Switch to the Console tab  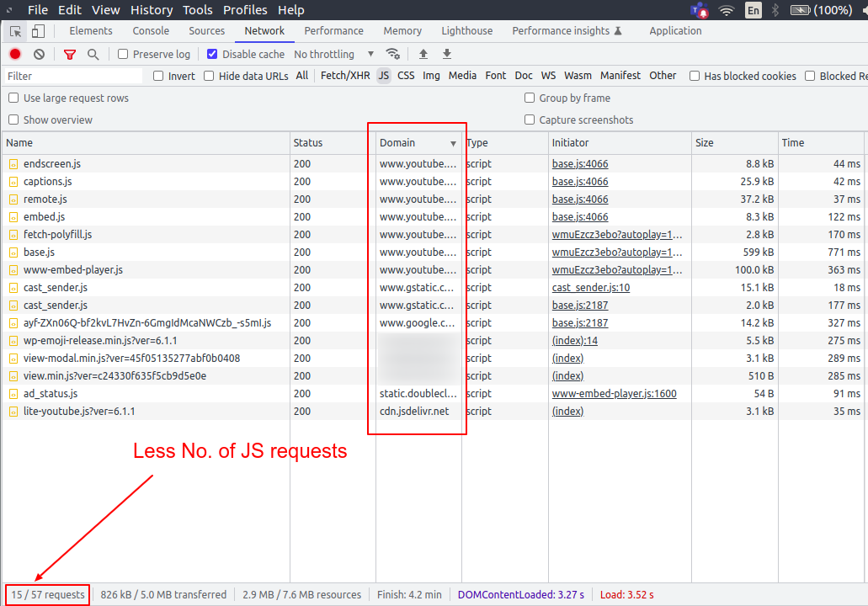[x=151, y=31]
